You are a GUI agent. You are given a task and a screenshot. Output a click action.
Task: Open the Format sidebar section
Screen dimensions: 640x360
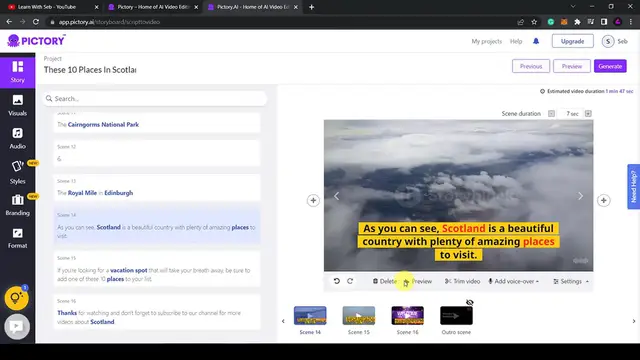coord(18,238)
